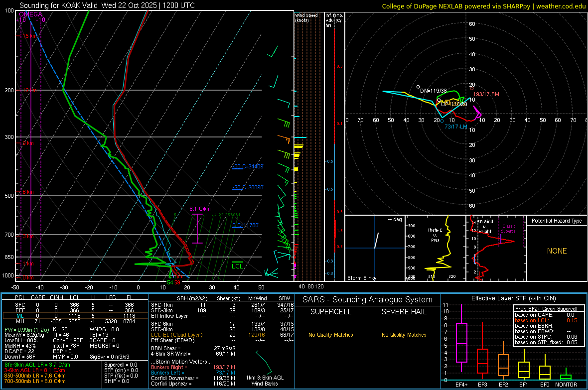
Task: Click the '1km & 6km AGL Wind Barbs' caption
Action: pyautogui.click(x=265, y=381)
